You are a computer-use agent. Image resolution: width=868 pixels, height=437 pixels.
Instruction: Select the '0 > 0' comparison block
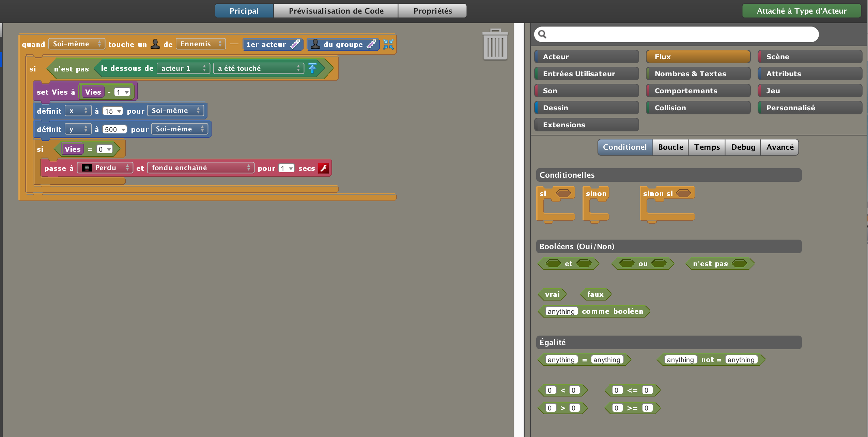point(563,408)
